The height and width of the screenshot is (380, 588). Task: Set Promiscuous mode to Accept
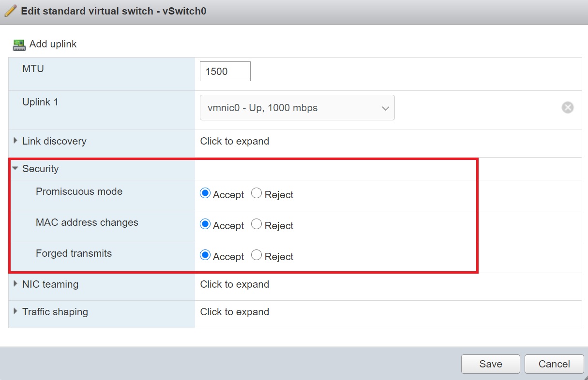click(x=205, y=194)
